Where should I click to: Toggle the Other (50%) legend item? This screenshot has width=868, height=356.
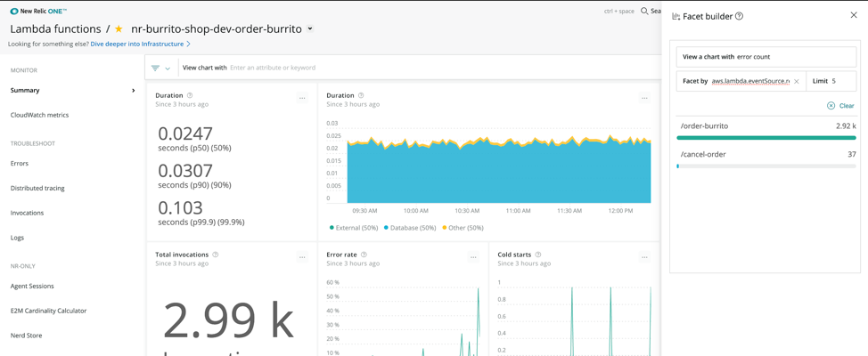coord(462,228)
